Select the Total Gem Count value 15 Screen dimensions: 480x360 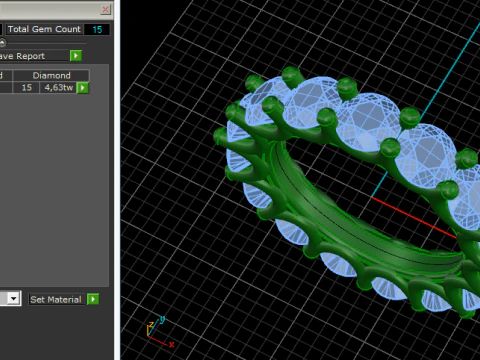pos(97,30)
